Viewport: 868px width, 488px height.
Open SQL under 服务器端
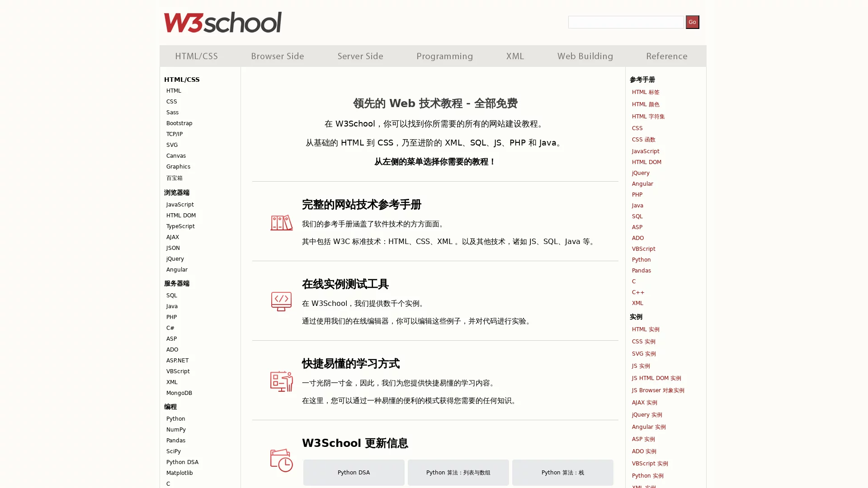tap(171, 295)
